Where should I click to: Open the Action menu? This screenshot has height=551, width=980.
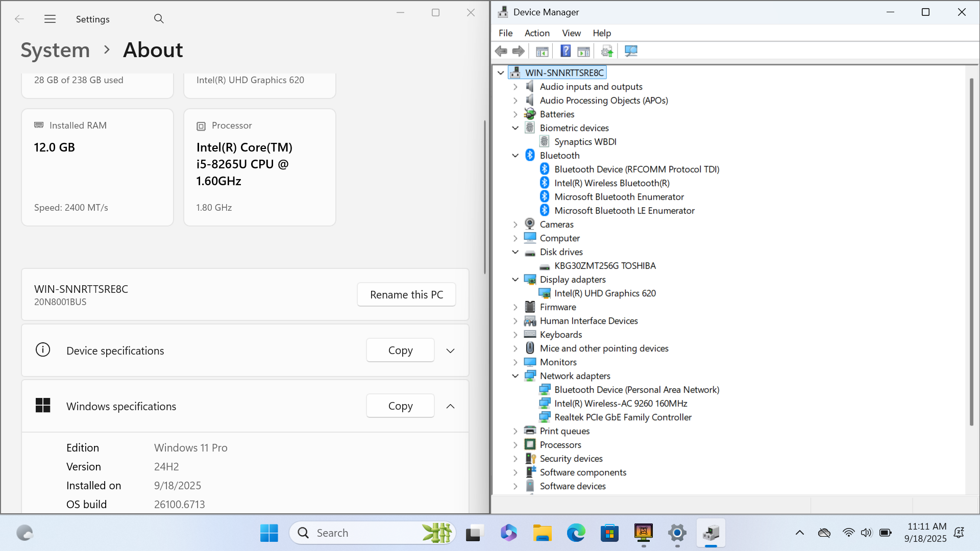tap(537, 33)
